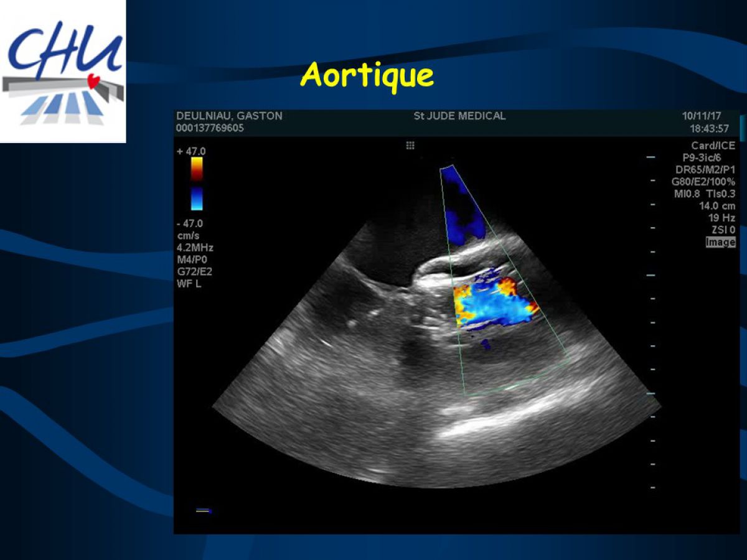Click the WF L wall filter label
This screenshot has width=747, height=560.
tap(189, 284)
